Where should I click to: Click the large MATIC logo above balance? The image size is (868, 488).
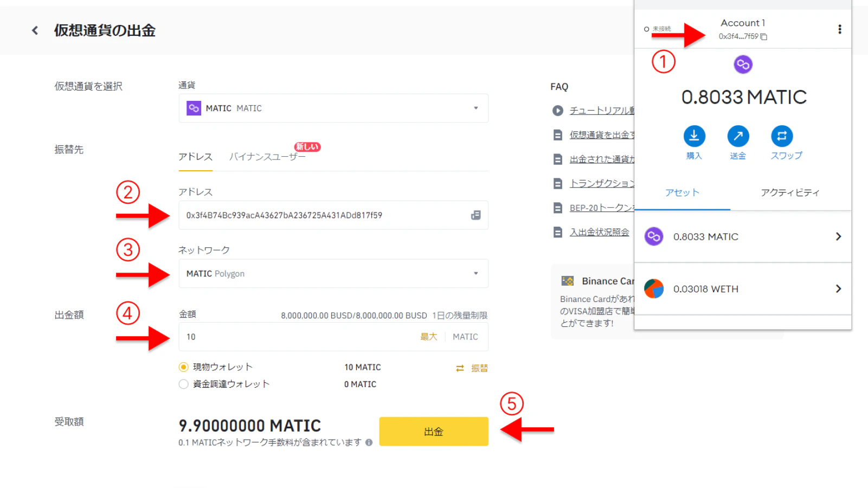[x=743, y=65]
